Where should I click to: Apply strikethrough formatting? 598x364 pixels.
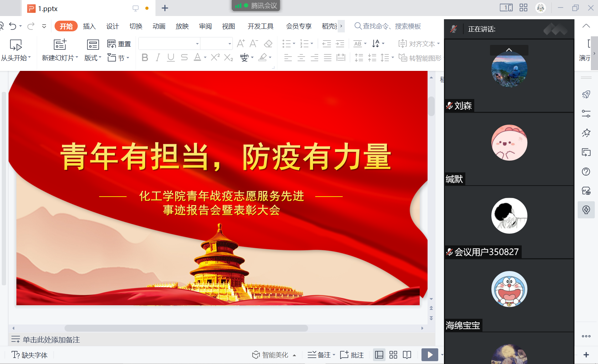click(184, 57)
